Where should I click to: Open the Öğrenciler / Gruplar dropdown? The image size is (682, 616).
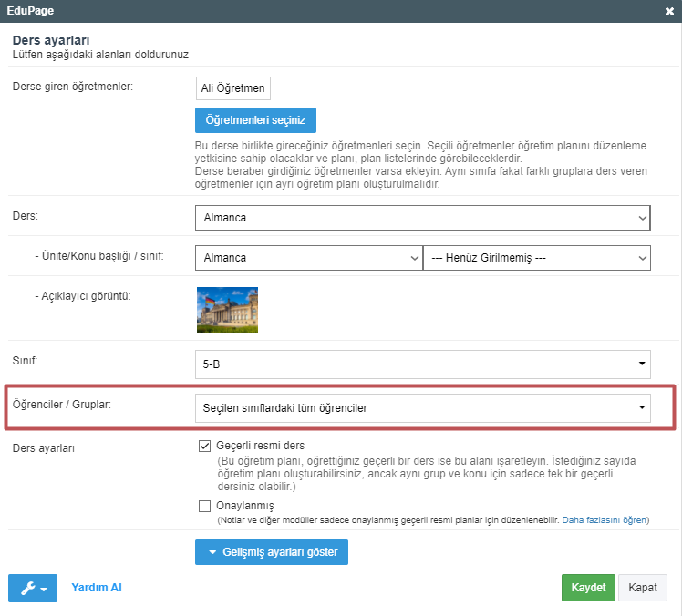coord(422,408)
